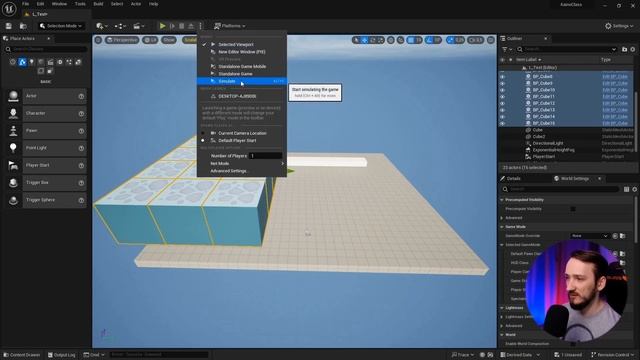Viewport: 640px width, 360px height.
Task: Click the Actor sphere icon in Place Actors
Action: (13, 96)
